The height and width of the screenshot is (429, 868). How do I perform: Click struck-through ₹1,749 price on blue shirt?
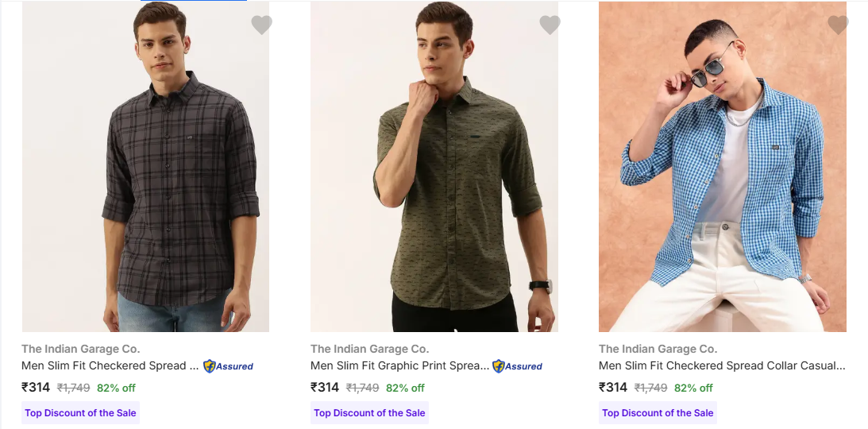(650, 388)
